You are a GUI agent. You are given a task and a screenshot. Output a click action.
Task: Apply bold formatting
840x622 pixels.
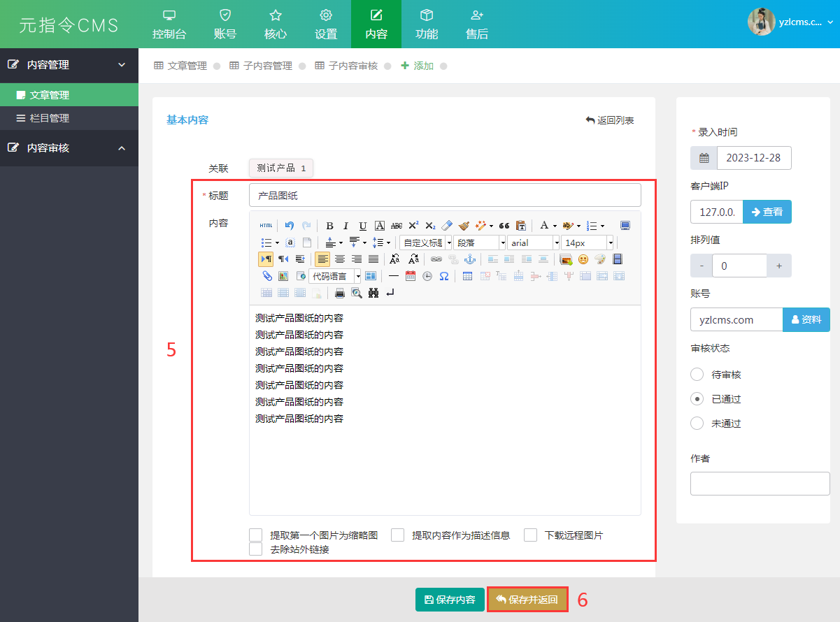(329, 226)
